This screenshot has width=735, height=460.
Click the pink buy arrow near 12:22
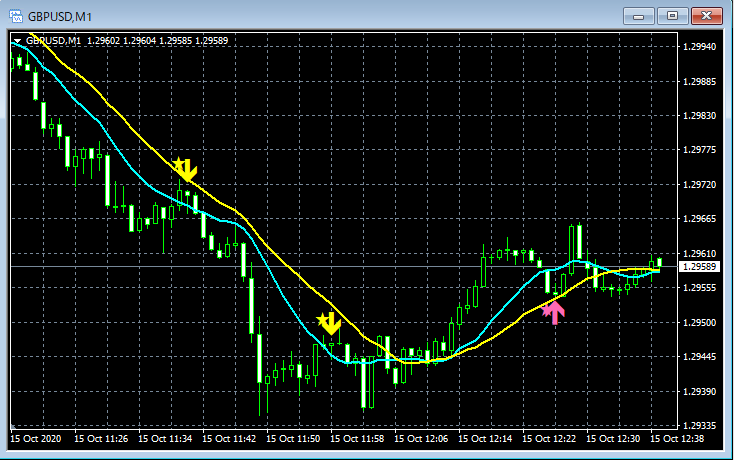point(554,312)
